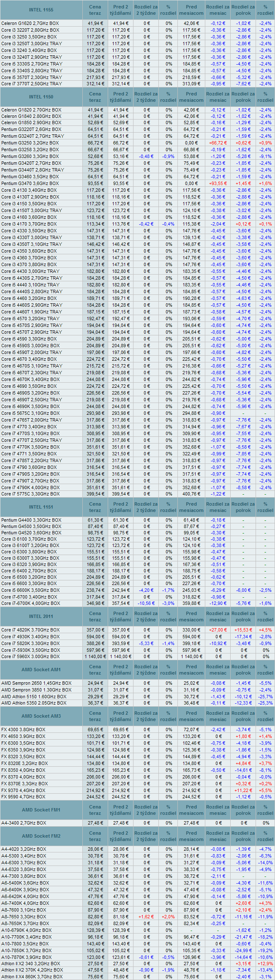
Task: Select the Pentium G3260 3,3GHz BOX name
Action: (x=30, y=156)
